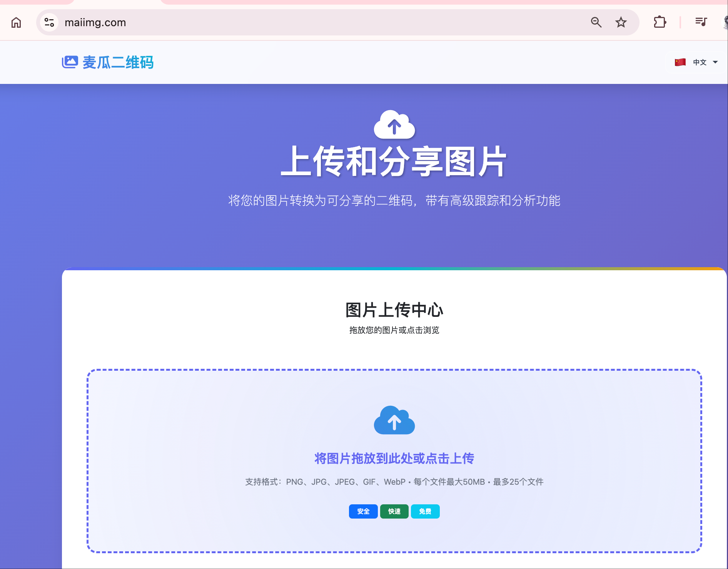Click the China flag icon near language selector

click(680, 62)
